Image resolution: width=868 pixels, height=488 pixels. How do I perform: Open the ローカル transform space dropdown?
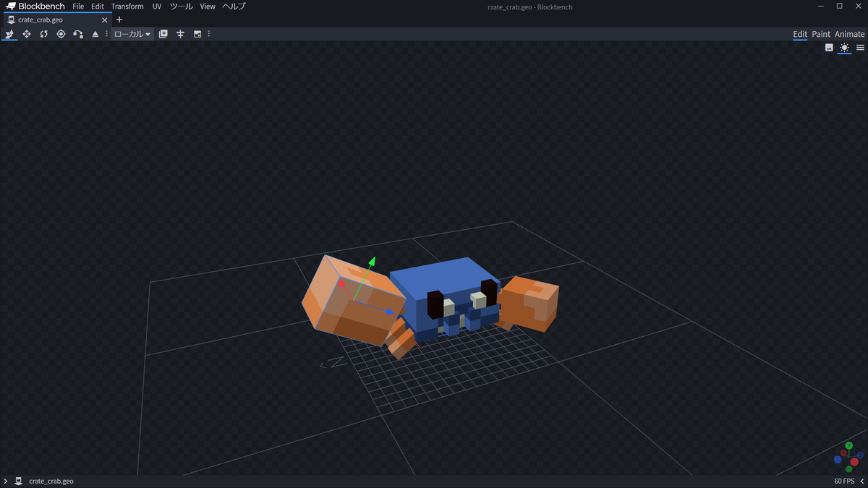coord(132,34)
